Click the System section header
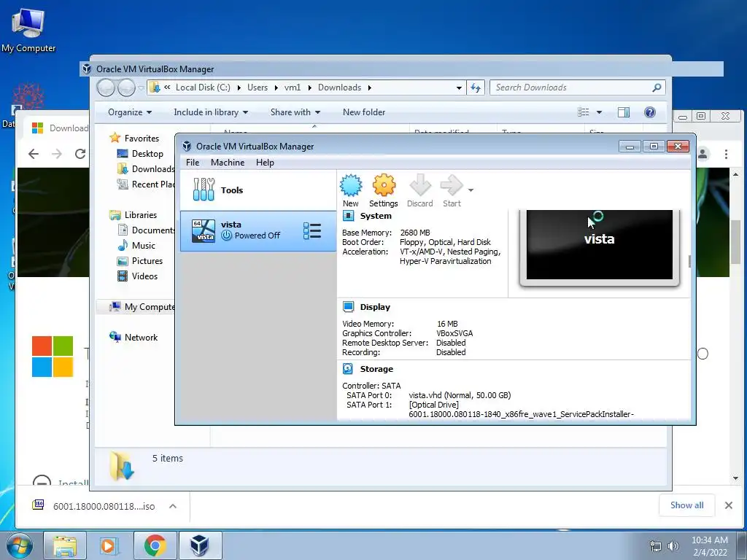The height and width of the screenshot is (560, 747). tap(376, 216)
